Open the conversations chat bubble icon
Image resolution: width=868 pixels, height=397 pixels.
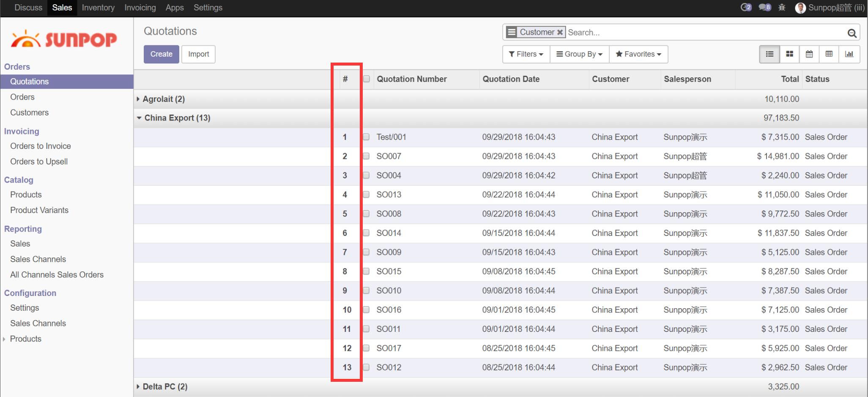click(765, 7)
